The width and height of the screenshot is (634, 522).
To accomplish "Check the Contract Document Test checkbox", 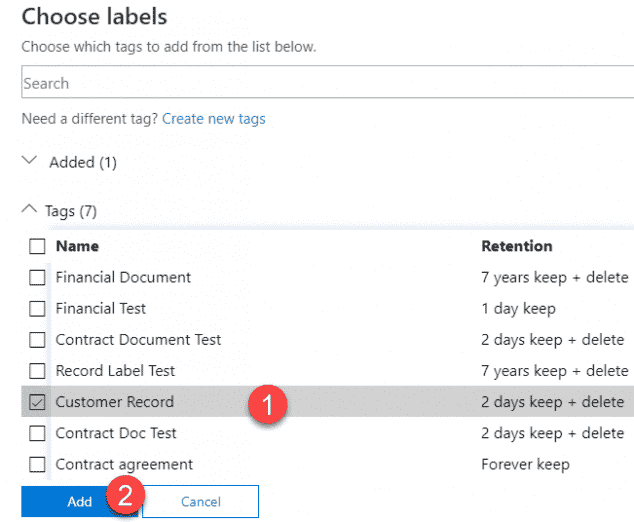I will (x=37, y=340).
